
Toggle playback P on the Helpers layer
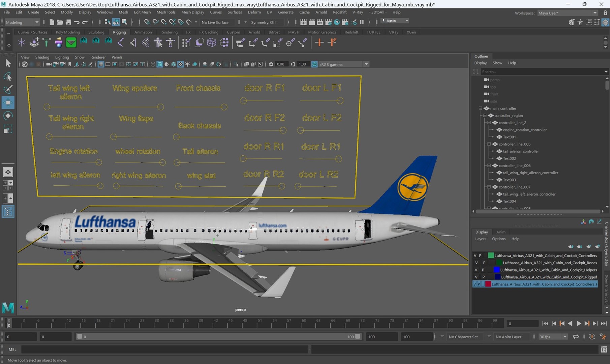tap(483, 270)
